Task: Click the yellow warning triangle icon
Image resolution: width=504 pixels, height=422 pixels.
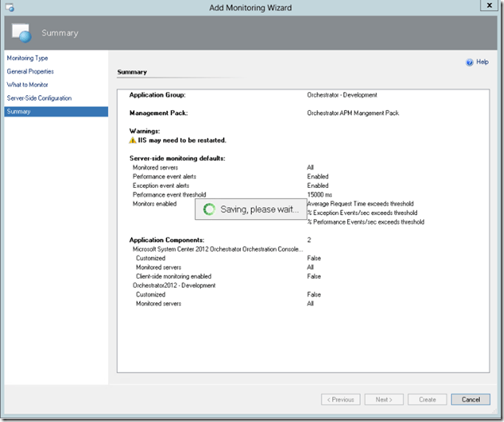Action: tap(133, 140)
